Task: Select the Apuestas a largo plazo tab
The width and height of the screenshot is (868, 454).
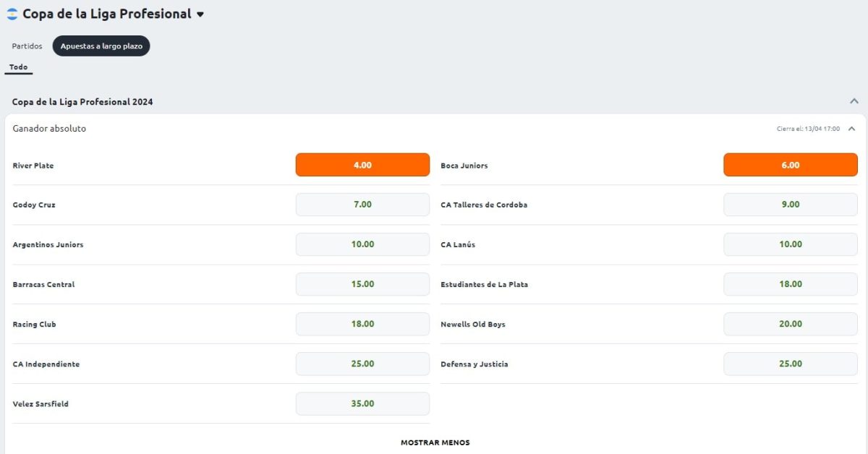Action: [x=101, y=46]
